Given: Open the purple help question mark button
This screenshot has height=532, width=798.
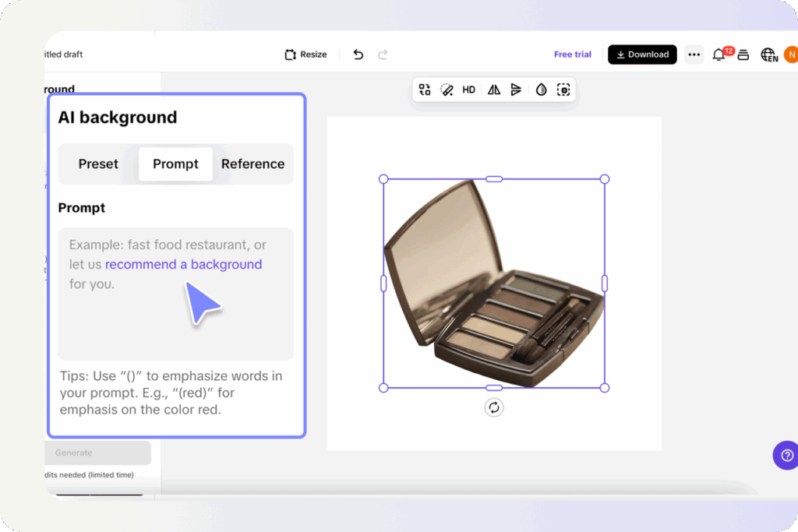Looking at the screenshot, I should click(786, 455).
